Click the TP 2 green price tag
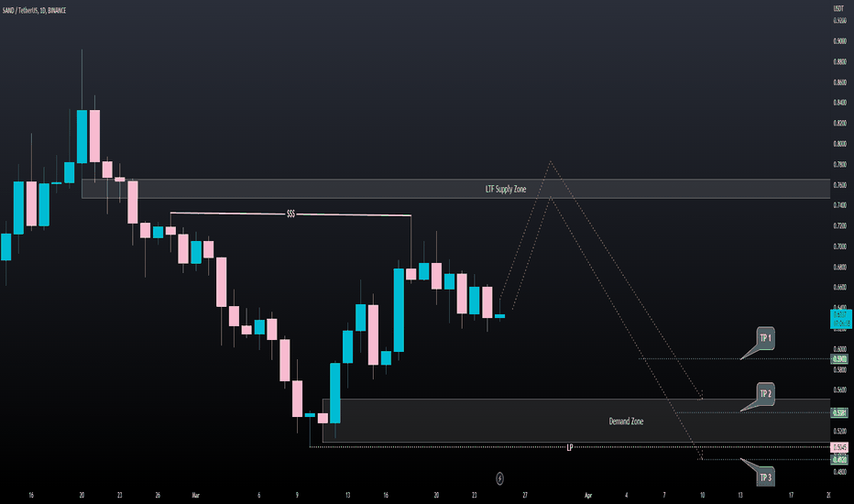Screen dimensions: 854x504 [839, 412]
